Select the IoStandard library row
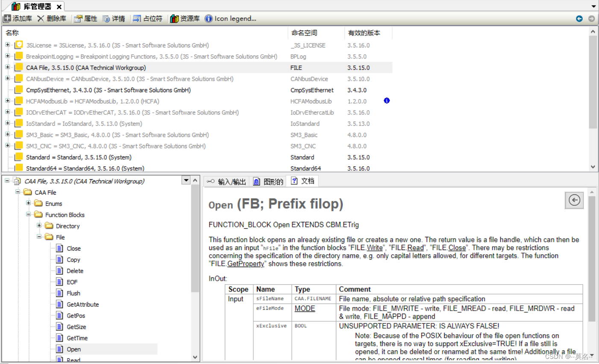The width and height of the screenshot is (599, 364). pos(197,124)
